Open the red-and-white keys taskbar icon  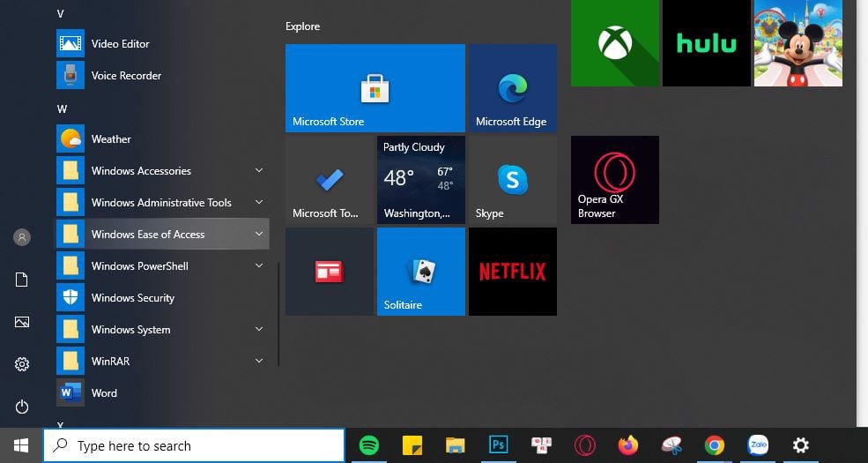pyautogui.click(x=541, y=445)
